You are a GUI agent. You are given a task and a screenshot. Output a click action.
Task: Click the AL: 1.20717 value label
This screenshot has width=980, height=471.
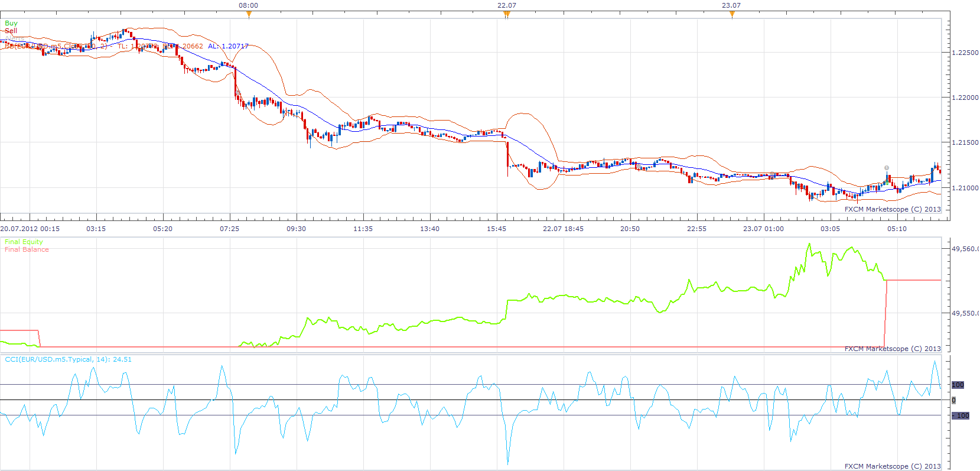(x=228, y=46)
